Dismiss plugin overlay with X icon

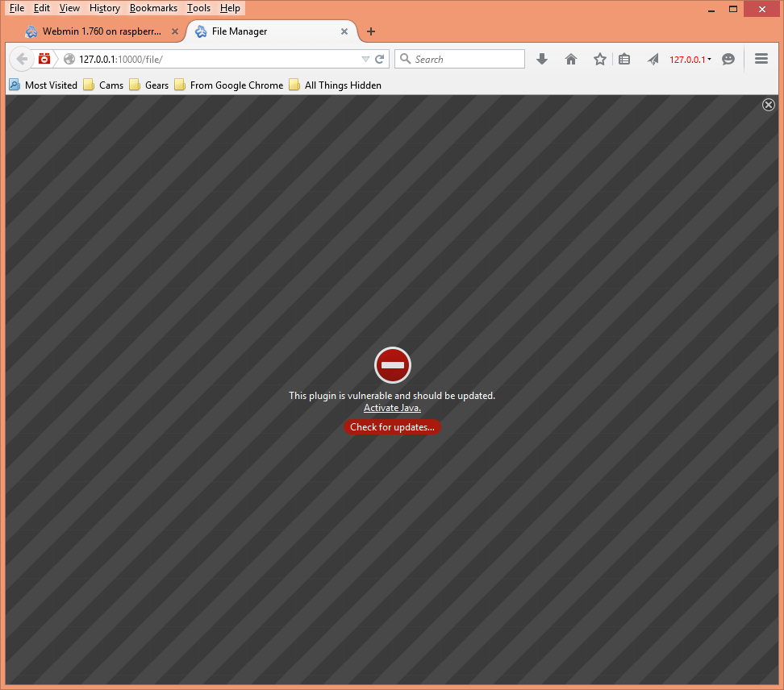click(769, 105)
